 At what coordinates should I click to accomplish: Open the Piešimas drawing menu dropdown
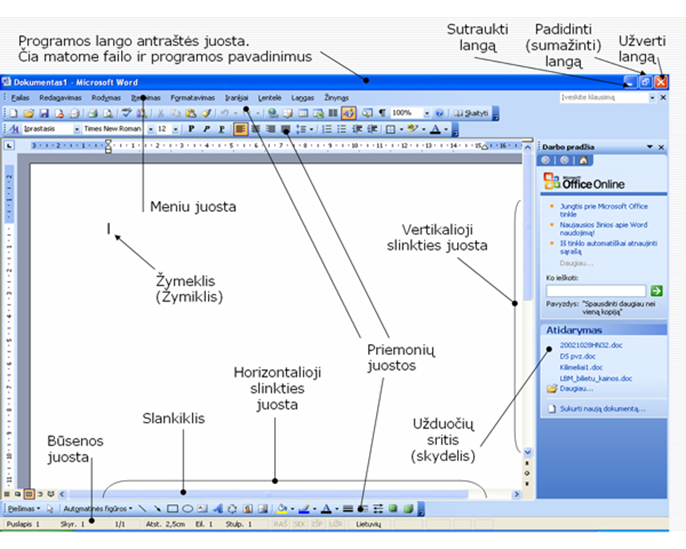click(24, 509)
